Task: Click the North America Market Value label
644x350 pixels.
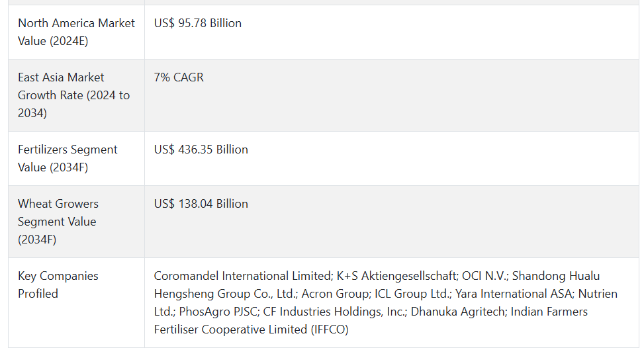Action: [76, 32]
